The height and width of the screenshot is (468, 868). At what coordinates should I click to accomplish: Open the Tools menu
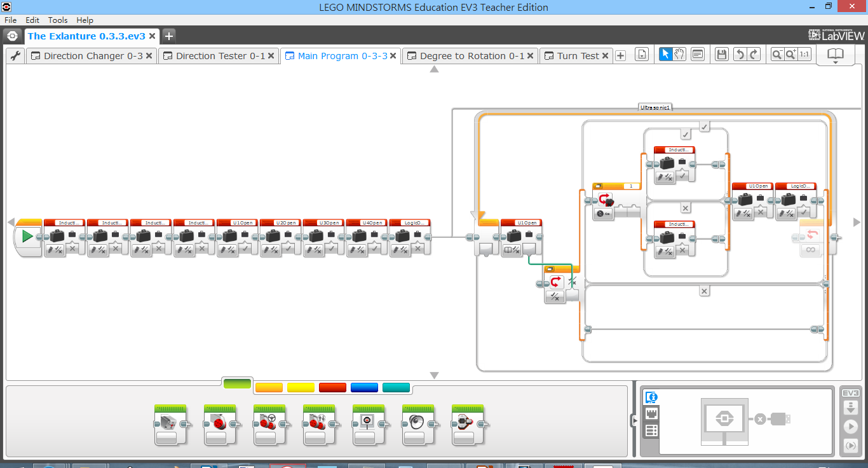pyautogui.click(x=58, y=20)
